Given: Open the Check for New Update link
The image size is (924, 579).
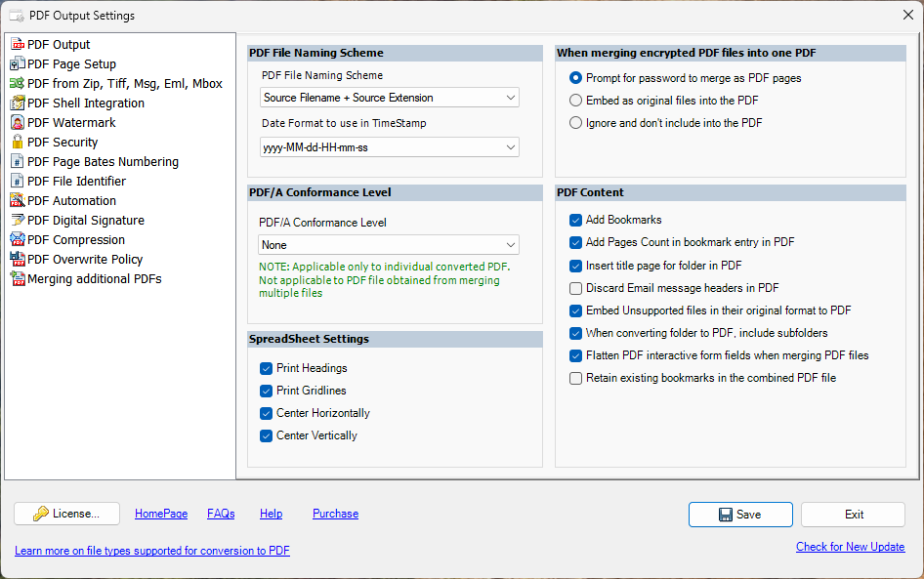Looking at the screenshot, I should click(x=850, y=547).
